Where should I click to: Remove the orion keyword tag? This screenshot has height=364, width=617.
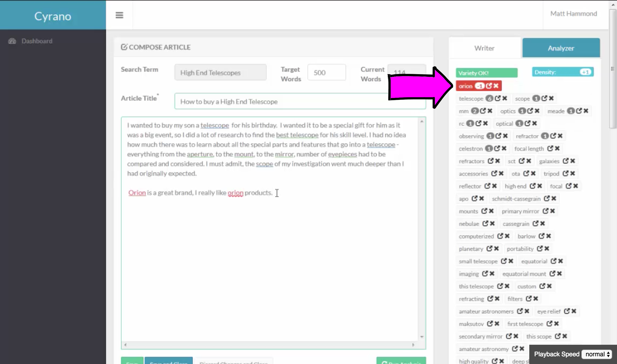click(496, 86)
